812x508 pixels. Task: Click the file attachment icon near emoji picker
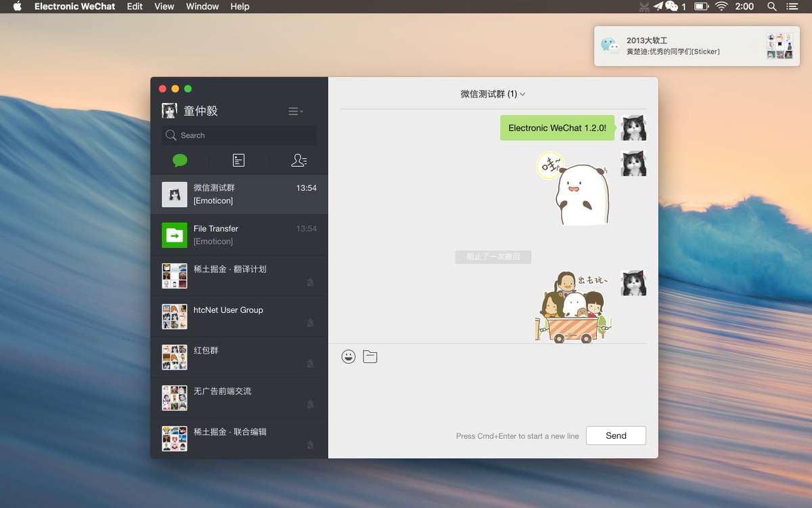(x=369, y=356)
